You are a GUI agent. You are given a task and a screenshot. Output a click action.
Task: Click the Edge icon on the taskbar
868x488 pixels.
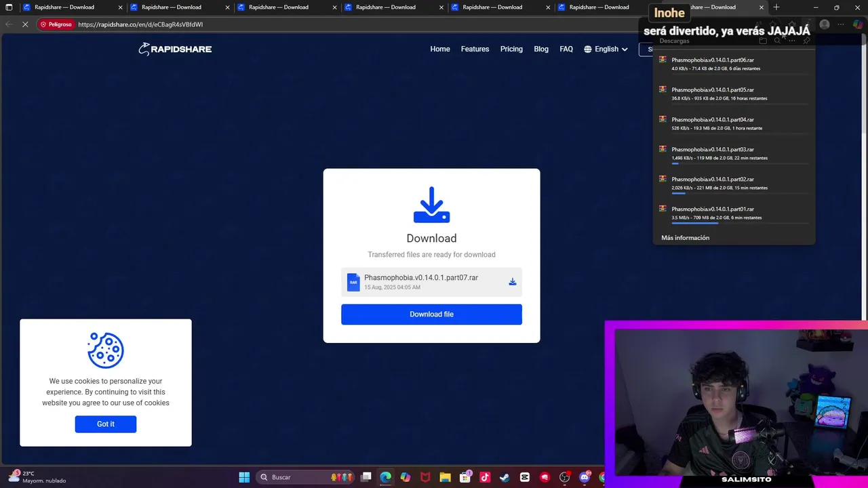click(386, 477)
